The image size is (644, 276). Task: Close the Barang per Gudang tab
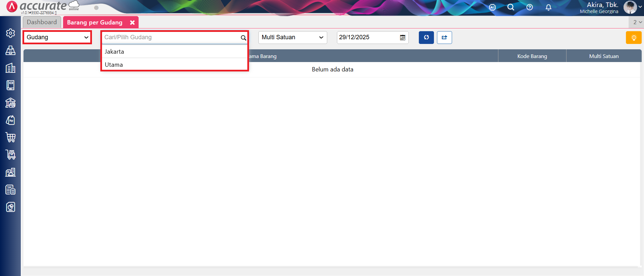click(x=133, y=22)
